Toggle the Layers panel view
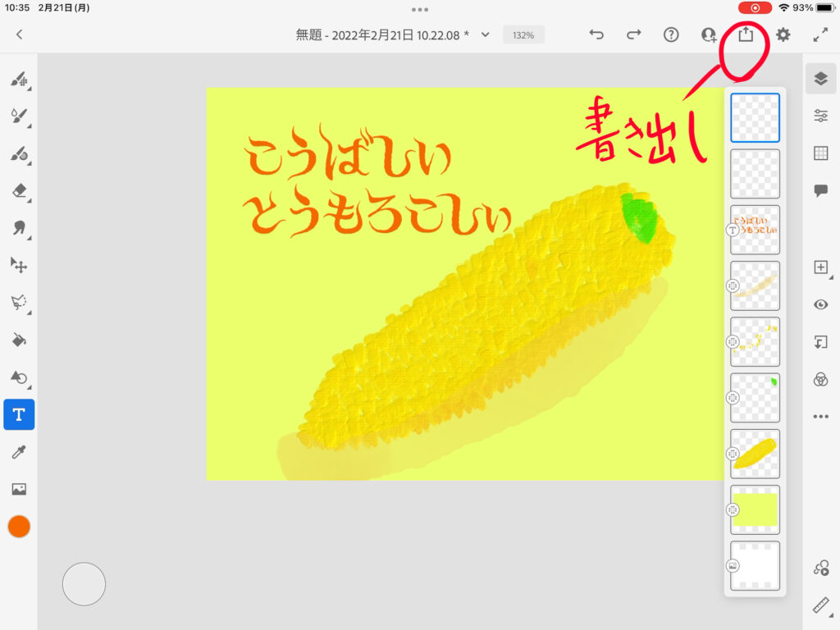 click(x=820, y=78)
